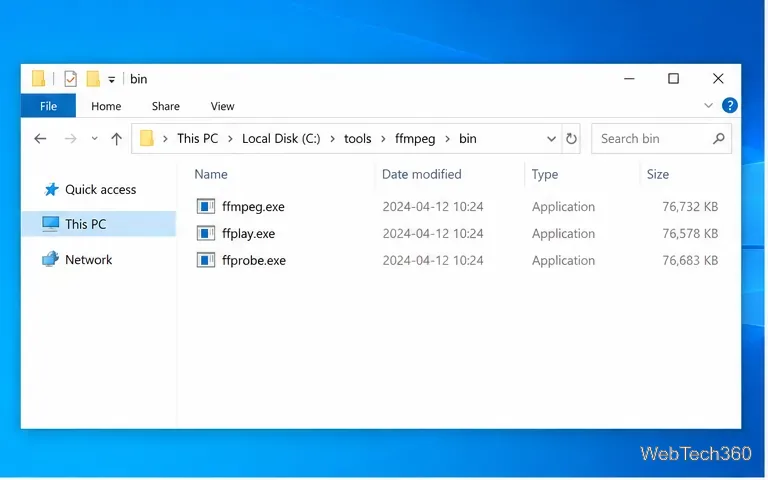
Task: Open the Customize Quick Access Toolbar dropdown
Action: tap(112, 79)
